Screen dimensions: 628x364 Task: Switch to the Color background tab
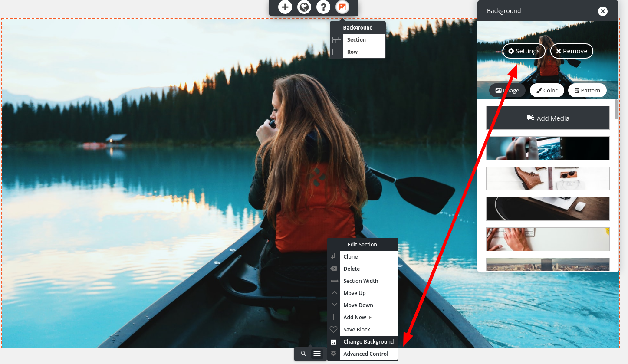pos(547,90)
